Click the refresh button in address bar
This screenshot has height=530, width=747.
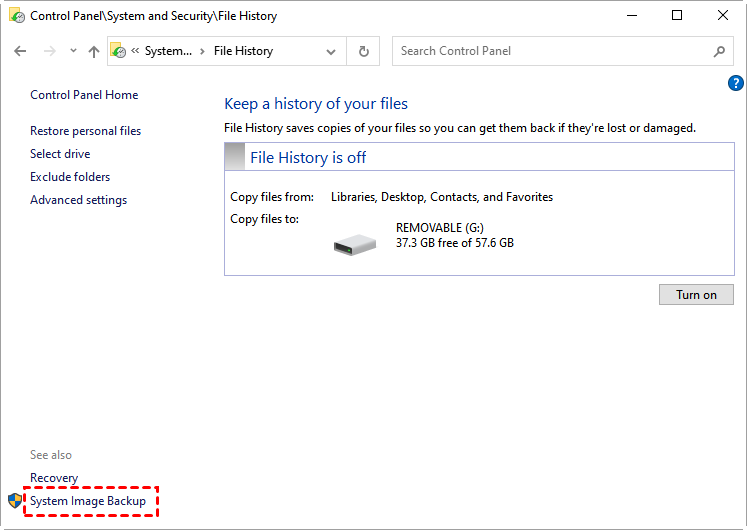click(x=363, y=51)
